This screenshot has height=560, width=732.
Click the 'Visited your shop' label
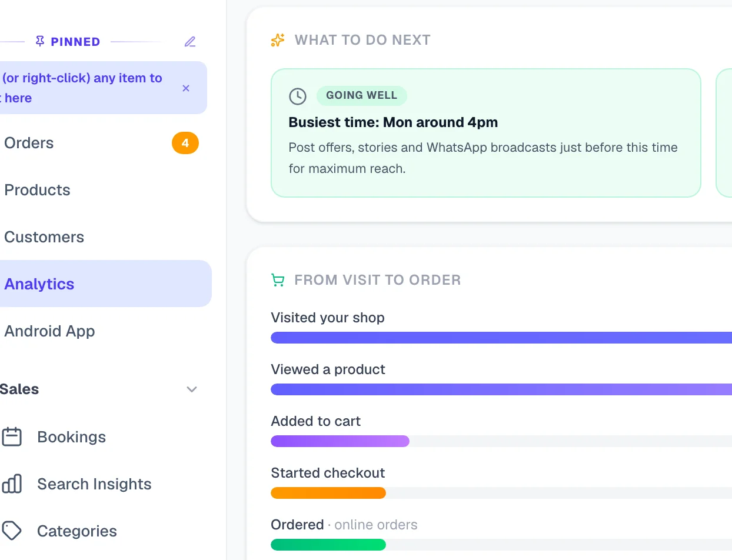328,318
